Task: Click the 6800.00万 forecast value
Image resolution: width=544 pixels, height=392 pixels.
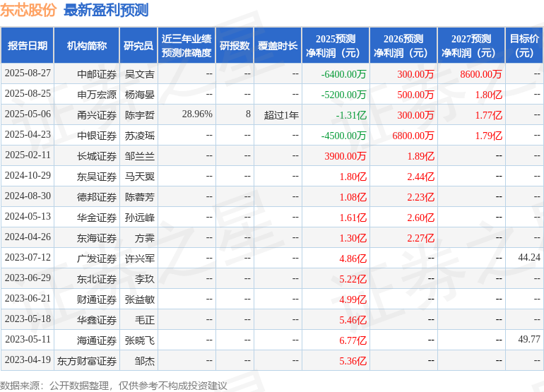Action: 413,136
